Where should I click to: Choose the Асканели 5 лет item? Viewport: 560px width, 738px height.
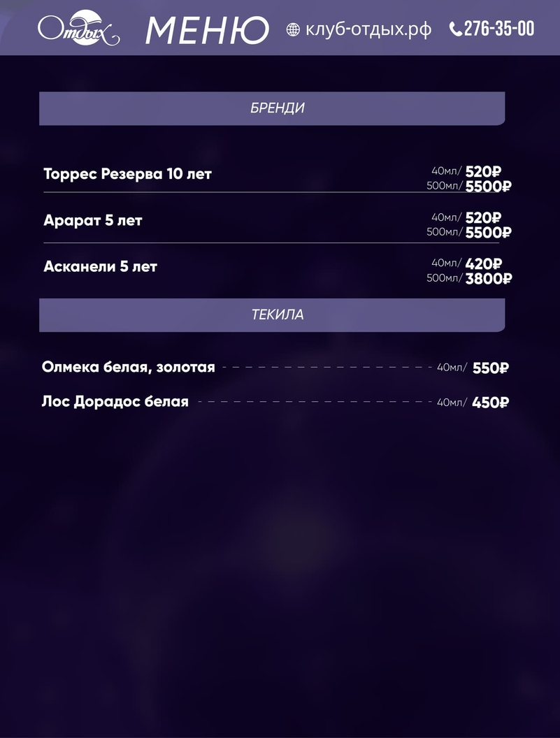pyautogui.click(x=101, y=266)
